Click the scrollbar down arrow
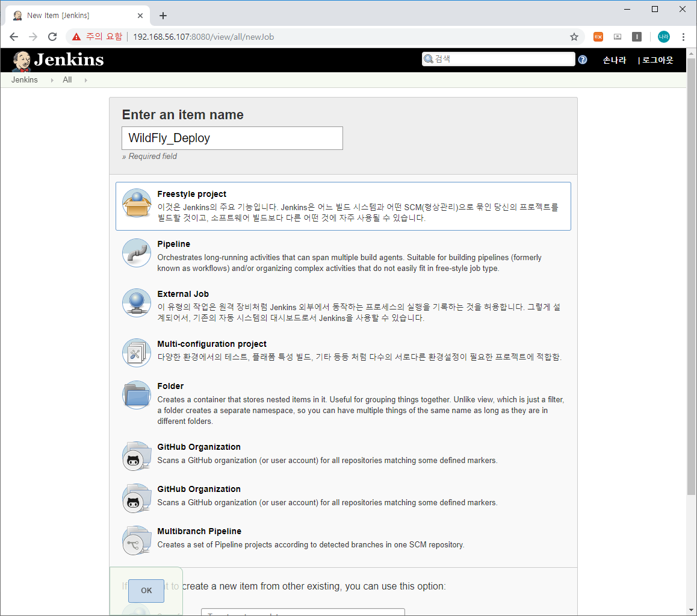This screenshot has width=697, height=616. click(x=691, y=610)
